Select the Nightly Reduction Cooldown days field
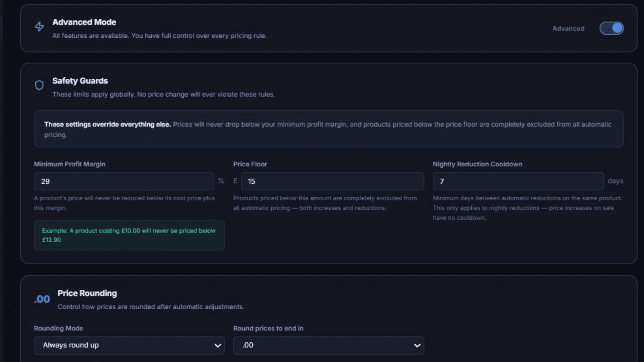The width and height of the screenshot is (644, 362). pyautogui.click(x=518, y=181)
